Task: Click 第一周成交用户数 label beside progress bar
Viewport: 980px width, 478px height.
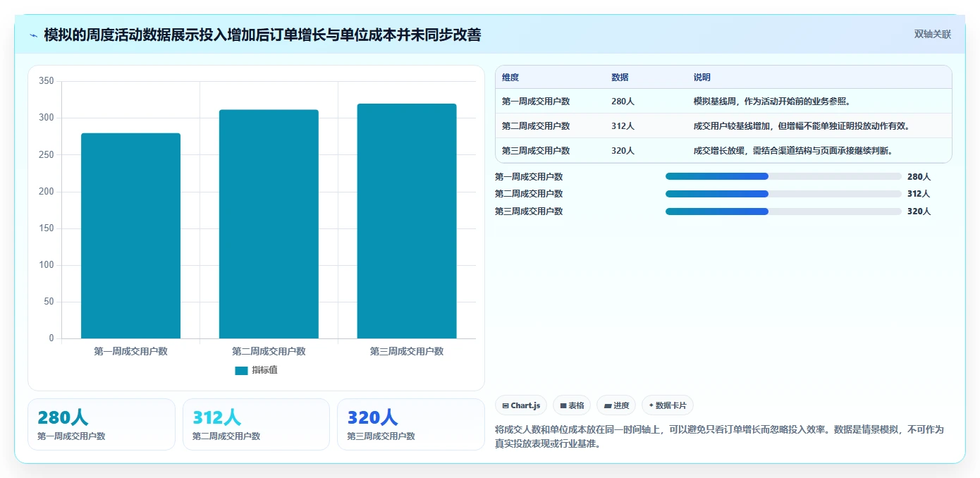Action: click(x=529, y=177)
